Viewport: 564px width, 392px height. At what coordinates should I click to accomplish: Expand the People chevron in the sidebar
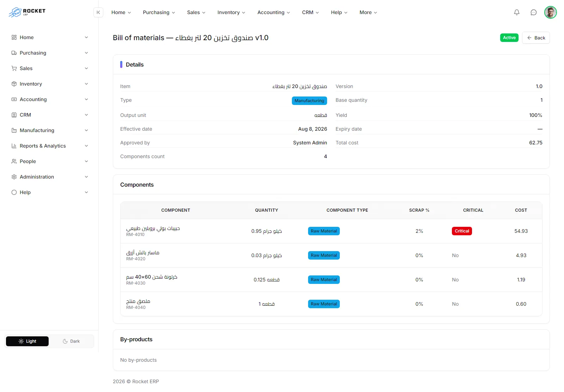(86, 161)
